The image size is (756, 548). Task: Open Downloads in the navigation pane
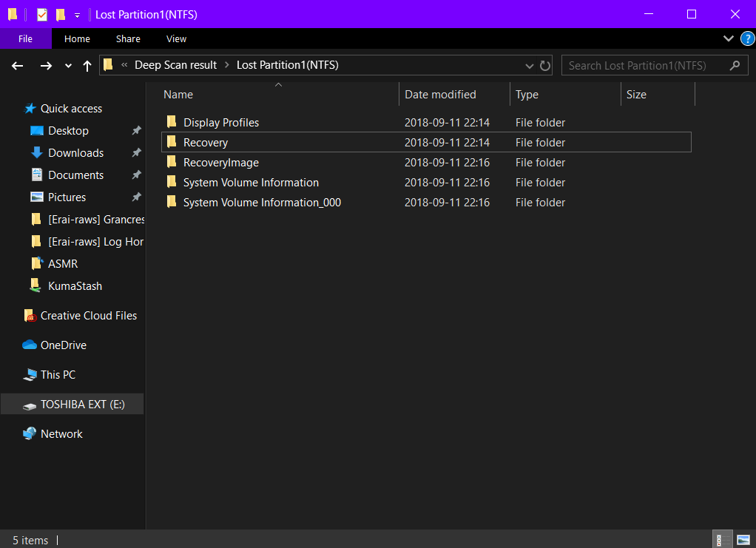(x=76, y=153)
